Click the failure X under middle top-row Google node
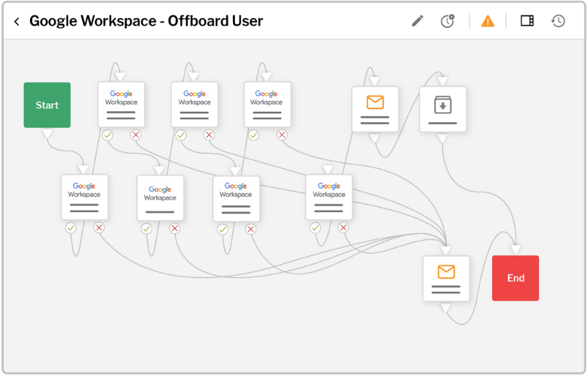Screen dimensions: 588x376 pos(209,135)
